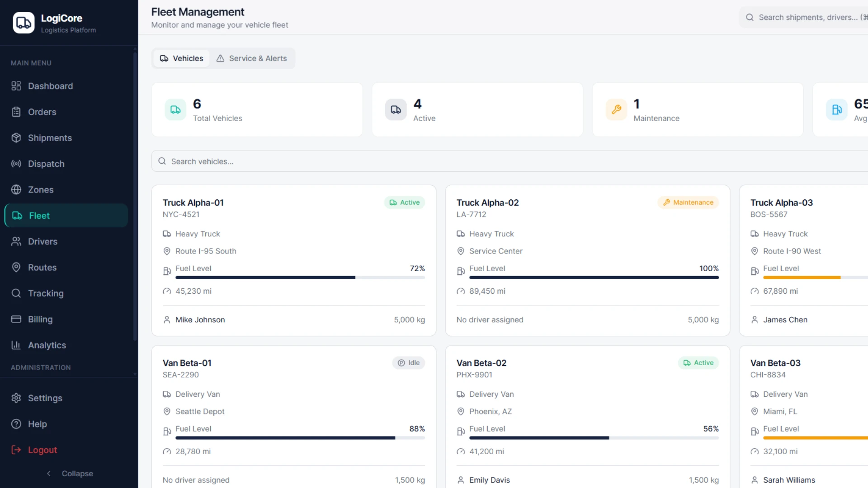868x488 pixels.
Task: Click the Fleet Management page heading
Action: coord(198,12)
